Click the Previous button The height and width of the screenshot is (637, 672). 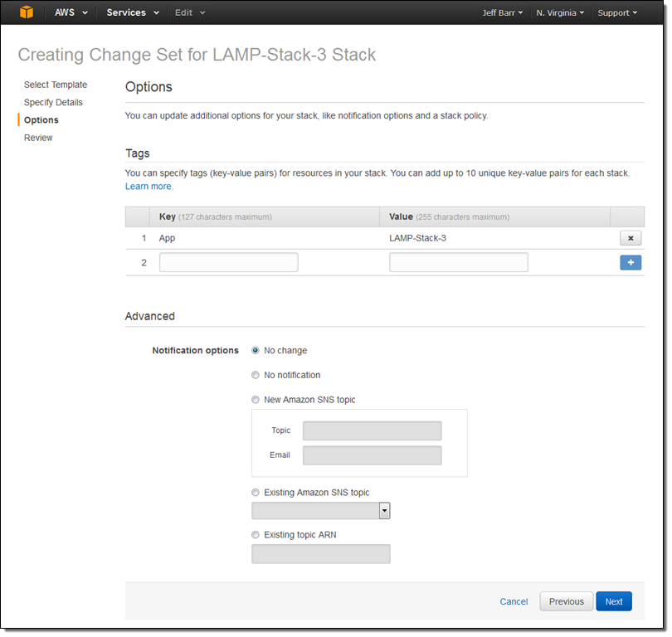click(x=567, y=601)
